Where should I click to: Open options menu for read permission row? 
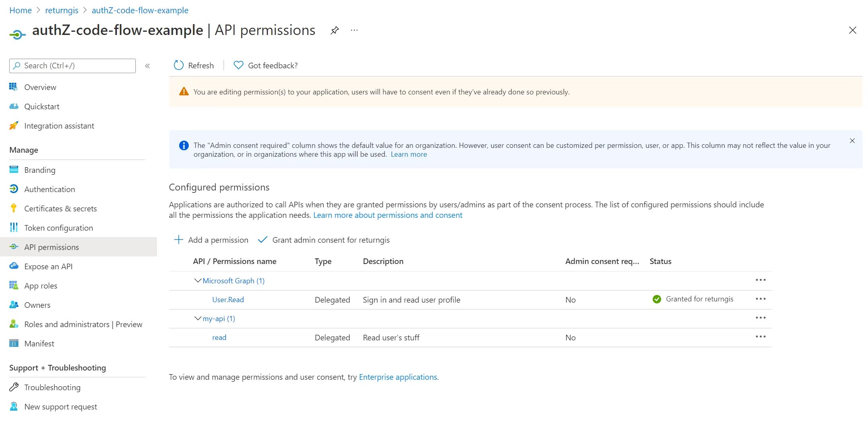760,337
